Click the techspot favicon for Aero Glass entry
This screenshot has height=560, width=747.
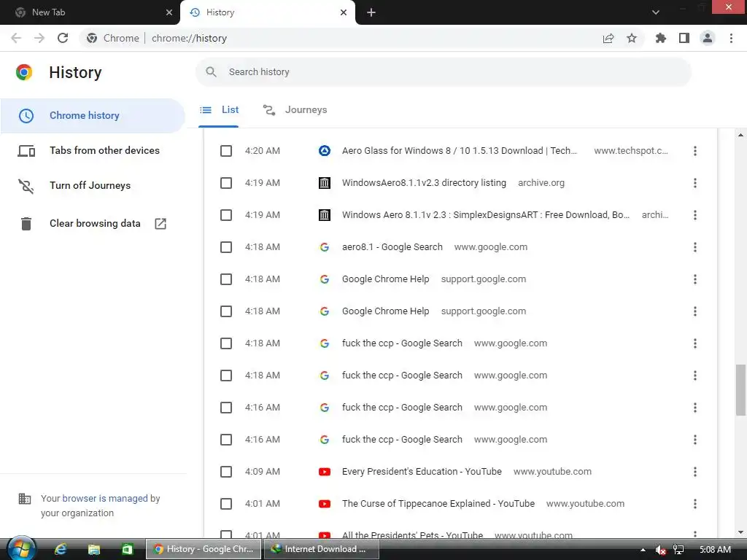tap(325, 151)
